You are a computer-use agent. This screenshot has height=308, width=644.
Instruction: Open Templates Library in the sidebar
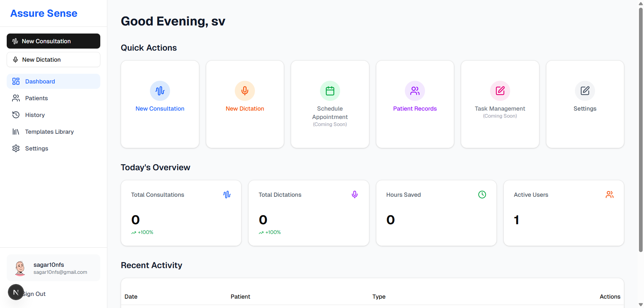click(49, 132)
